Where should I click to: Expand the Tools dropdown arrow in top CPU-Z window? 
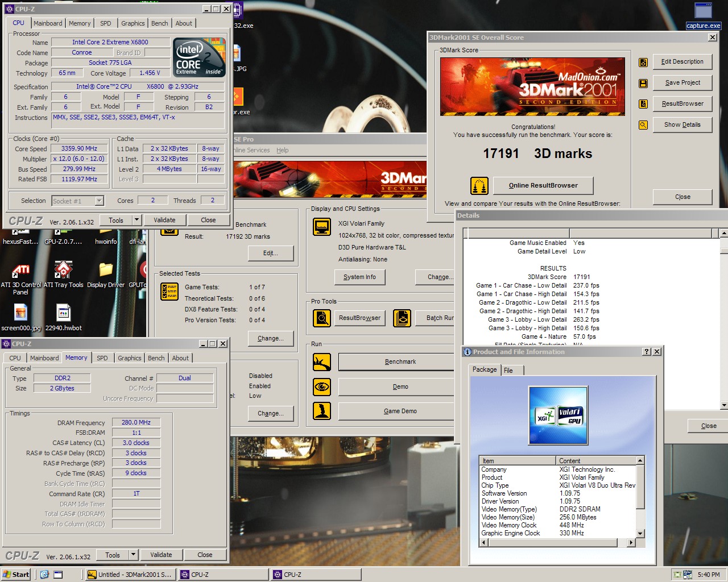[x=136, y=220]
